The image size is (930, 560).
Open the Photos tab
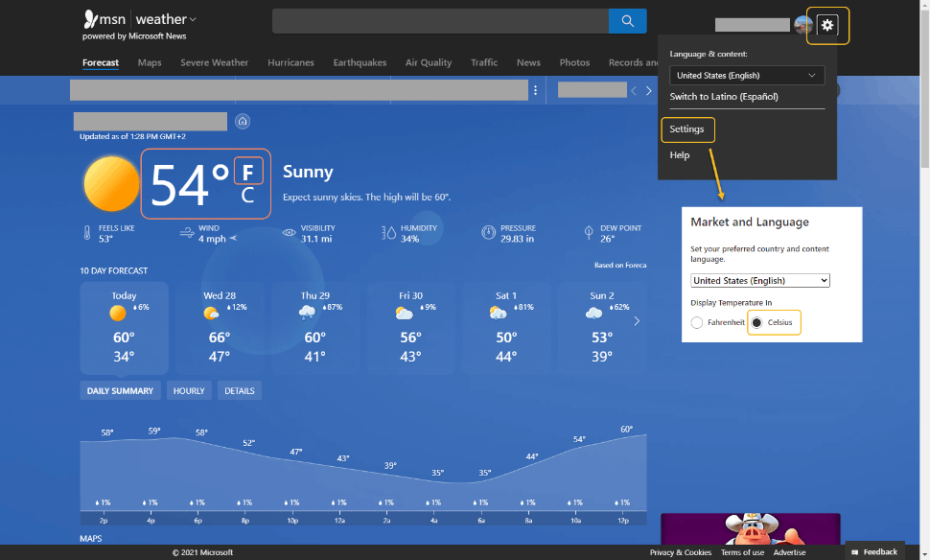(x=574, y=62)
